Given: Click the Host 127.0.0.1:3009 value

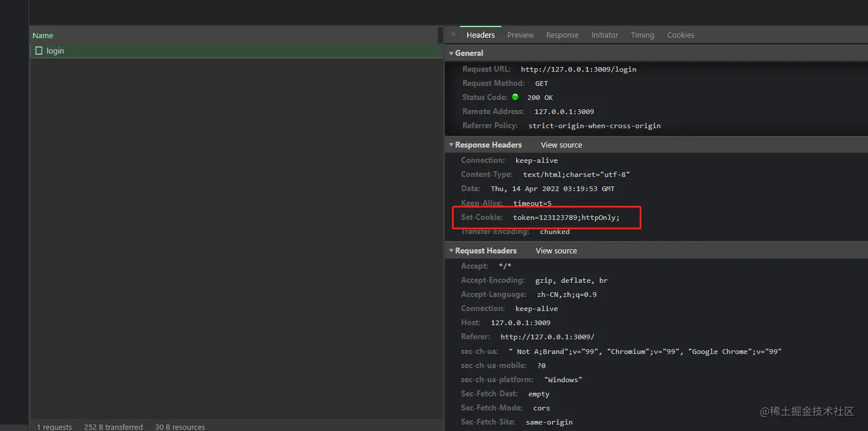Looking at the screenshot, I should 521,323.
